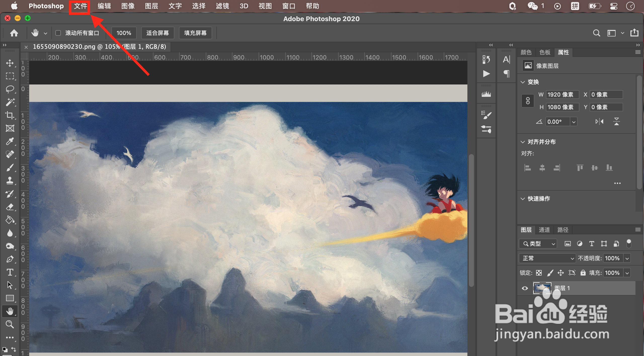Viewport: 644px width, 356px height.
Task: Switch to the 通道 tab
Action: 544,230
